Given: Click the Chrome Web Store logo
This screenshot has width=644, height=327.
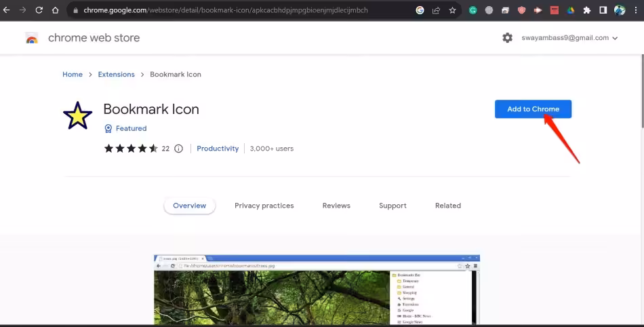Looking at the screenshot, I should [32, 38].
